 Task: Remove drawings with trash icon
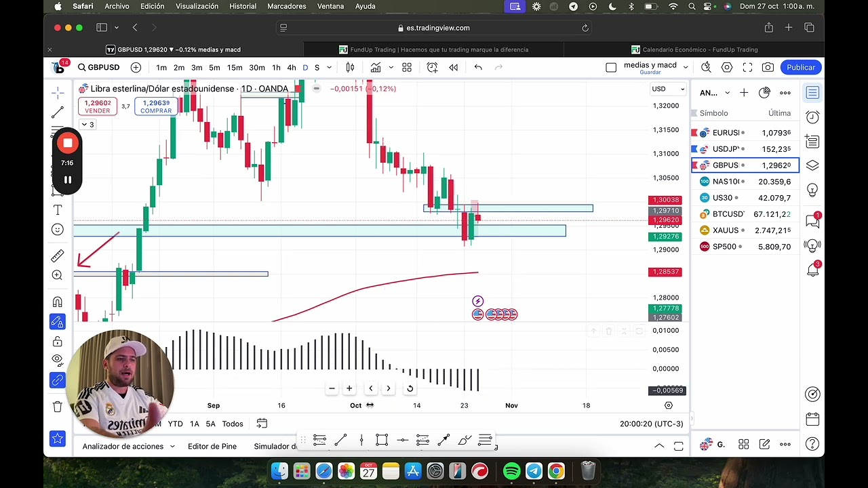click(58, 407)
